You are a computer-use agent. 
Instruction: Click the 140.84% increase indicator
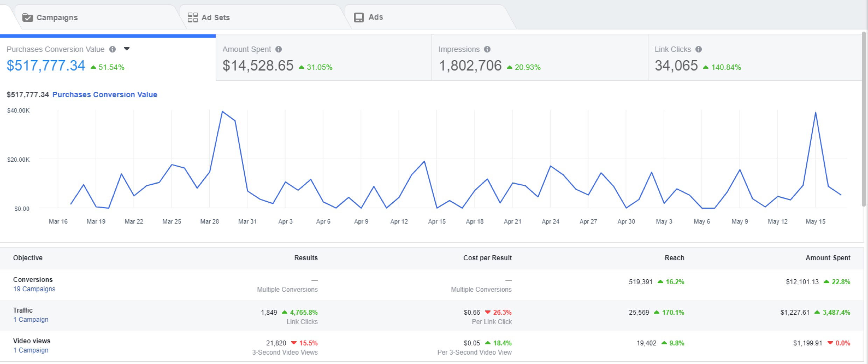[x=722, y=67]
